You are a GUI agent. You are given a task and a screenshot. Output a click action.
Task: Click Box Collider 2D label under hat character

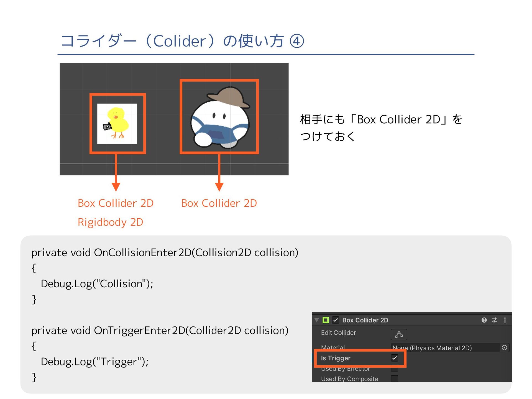click(x=219, y=203)
